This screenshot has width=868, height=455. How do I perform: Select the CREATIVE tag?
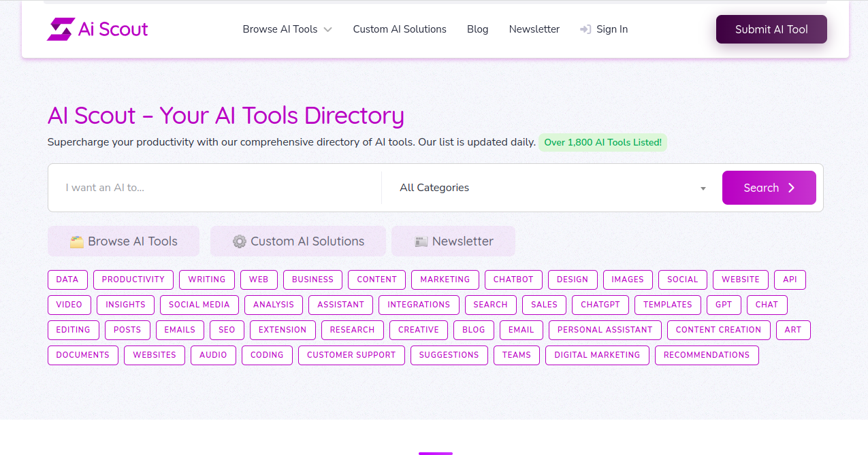pyautogui.click(x=419, y=330)
